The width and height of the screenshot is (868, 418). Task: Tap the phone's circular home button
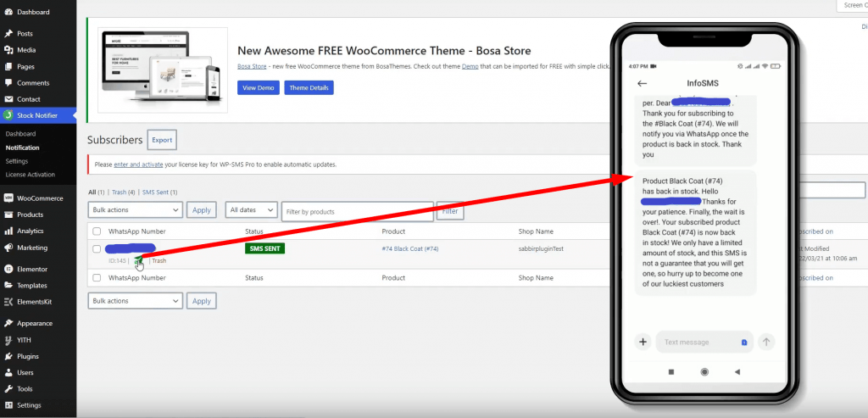click(704, 372)
